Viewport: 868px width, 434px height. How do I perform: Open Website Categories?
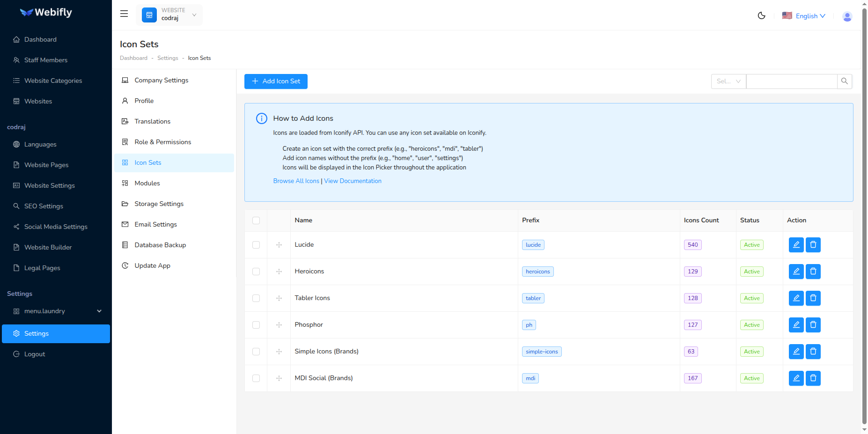[x=53, y=81]
